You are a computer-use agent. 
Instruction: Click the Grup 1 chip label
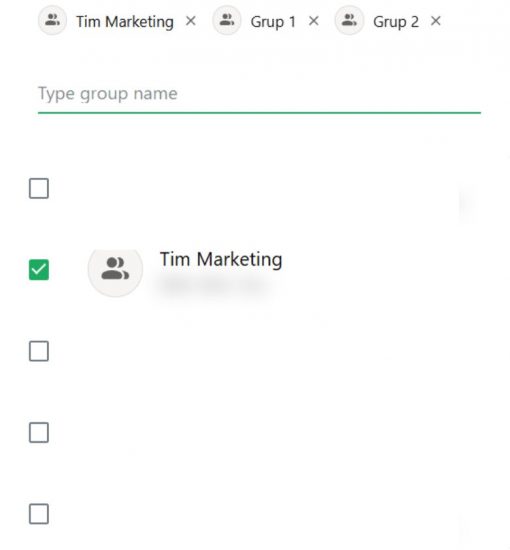click(x=273, y=22)
